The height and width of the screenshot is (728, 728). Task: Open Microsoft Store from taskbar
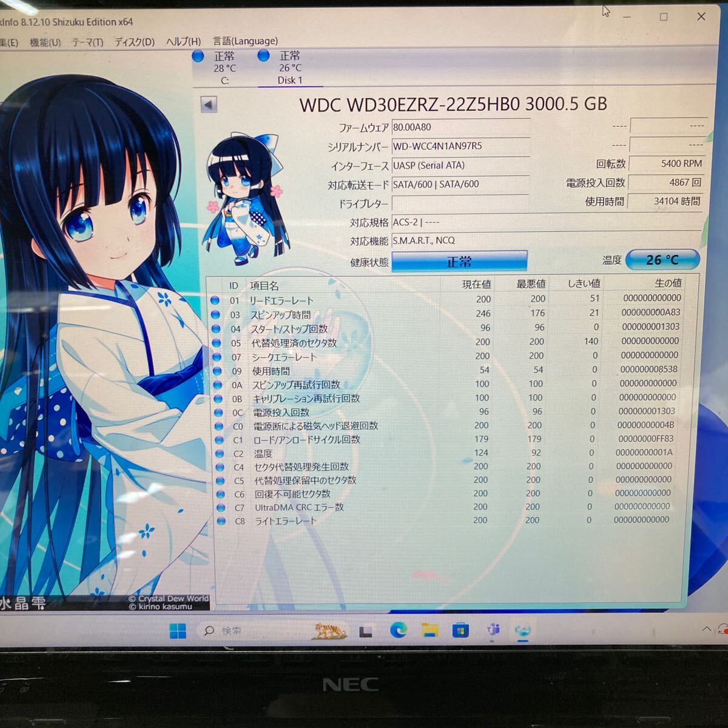[x=460, y=631]
